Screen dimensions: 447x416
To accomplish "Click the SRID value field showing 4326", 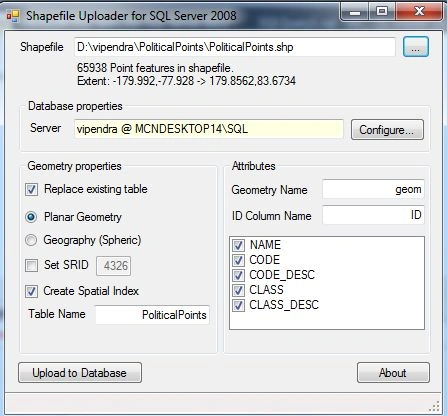I will coord(114,266).
